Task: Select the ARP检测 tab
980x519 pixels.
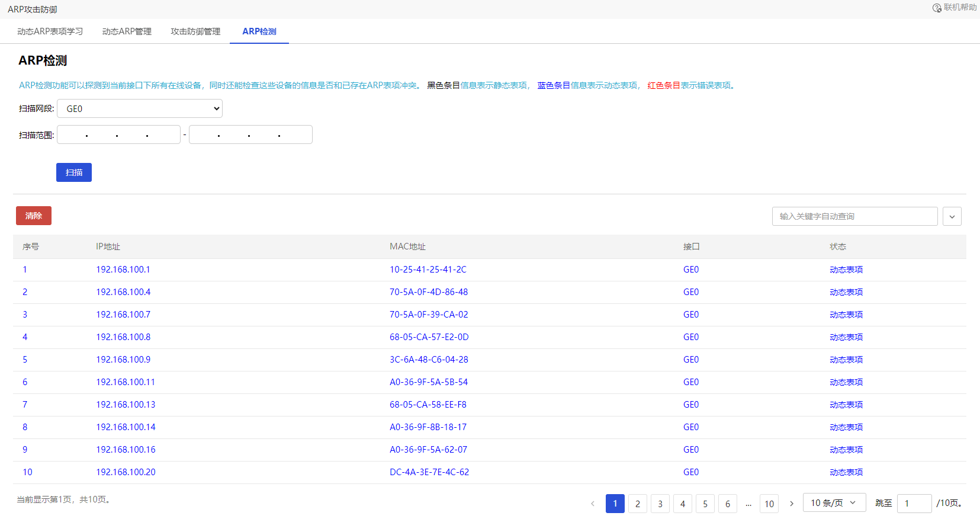Action: 259,31
